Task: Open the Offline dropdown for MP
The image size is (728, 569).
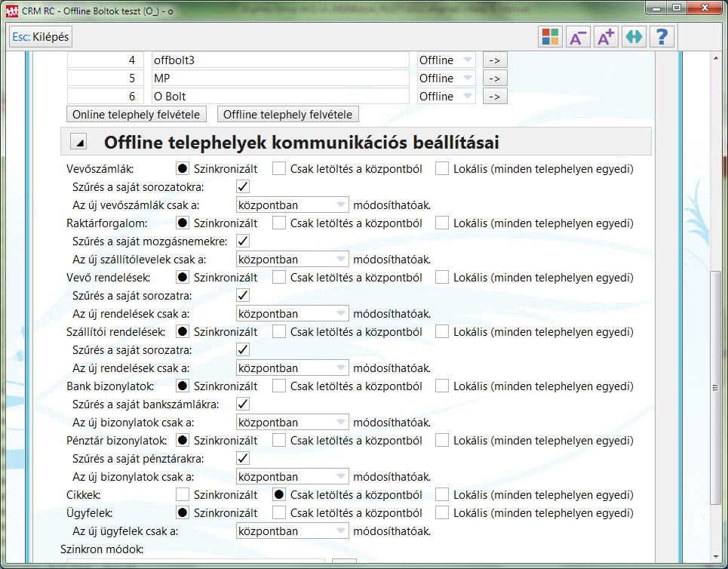Action: pos(446,78)
